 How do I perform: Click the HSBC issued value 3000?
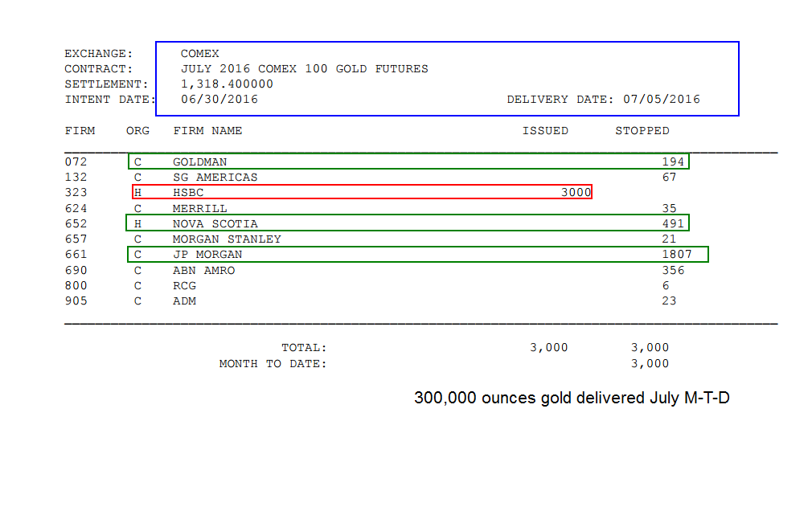[576, 193]
